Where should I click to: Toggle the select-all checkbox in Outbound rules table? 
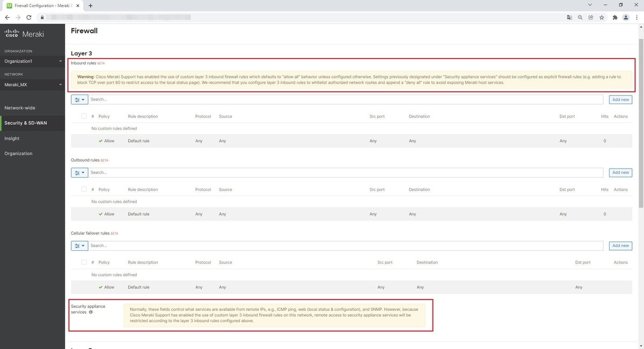pos(84,189)
